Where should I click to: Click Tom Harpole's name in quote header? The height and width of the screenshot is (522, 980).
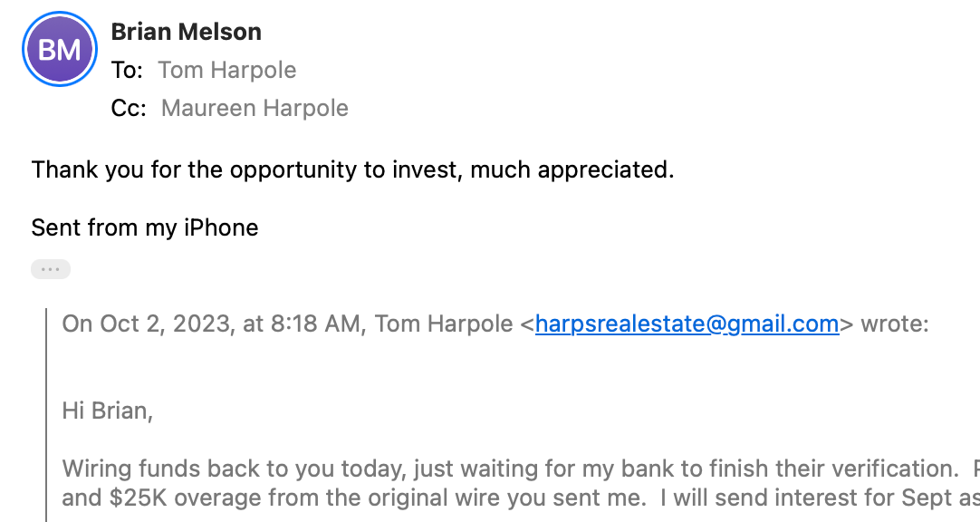[443, 324]
